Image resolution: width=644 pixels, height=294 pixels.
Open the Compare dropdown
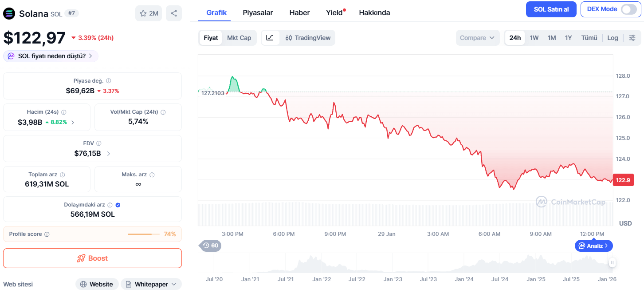[x=477, y=38]
